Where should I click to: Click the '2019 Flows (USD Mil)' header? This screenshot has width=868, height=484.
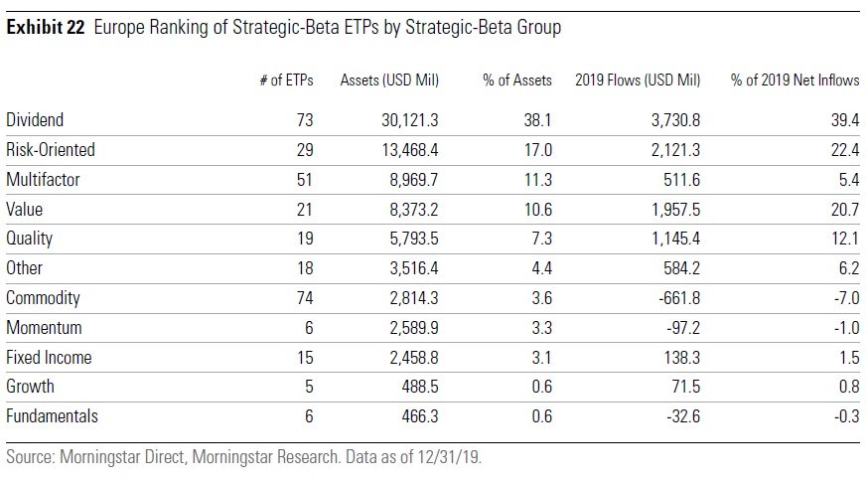[637, 80]
